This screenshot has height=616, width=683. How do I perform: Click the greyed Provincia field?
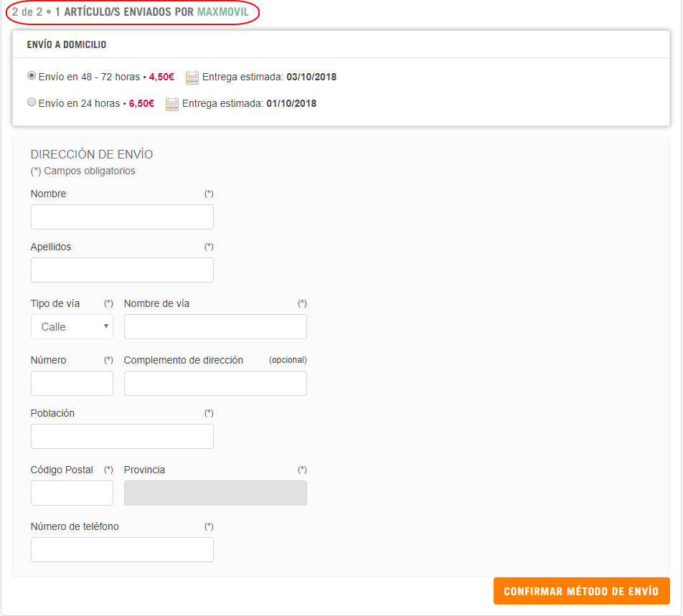click(x=215, y=493)
